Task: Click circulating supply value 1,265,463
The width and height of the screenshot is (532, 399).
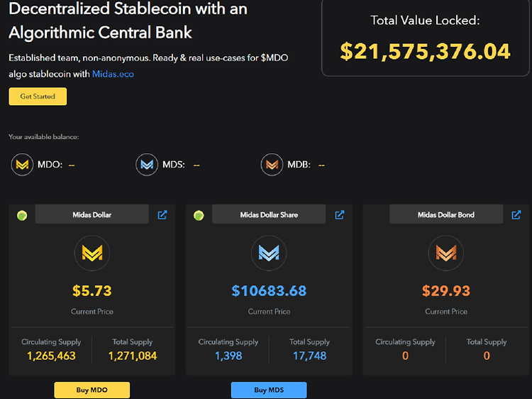Action: pyautogui.click(x=51, y=356)
